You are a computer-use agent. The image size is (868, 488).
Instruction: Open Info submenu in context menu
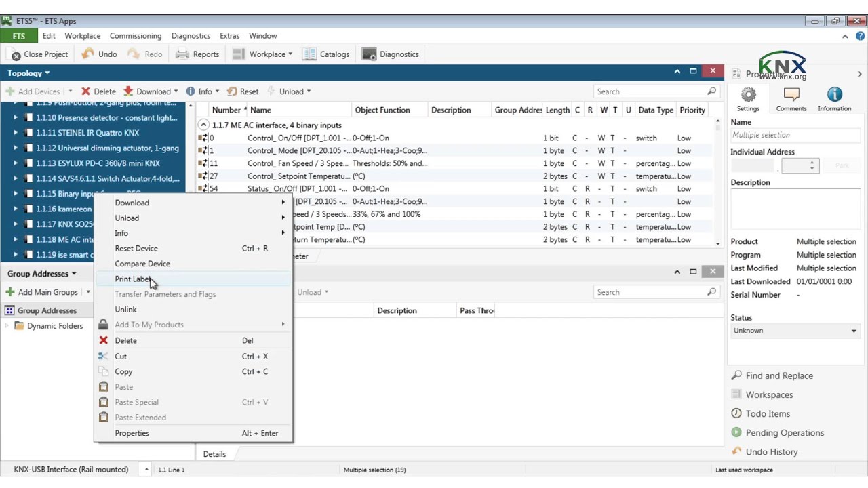pyautogui.click(x=193, y=233)
